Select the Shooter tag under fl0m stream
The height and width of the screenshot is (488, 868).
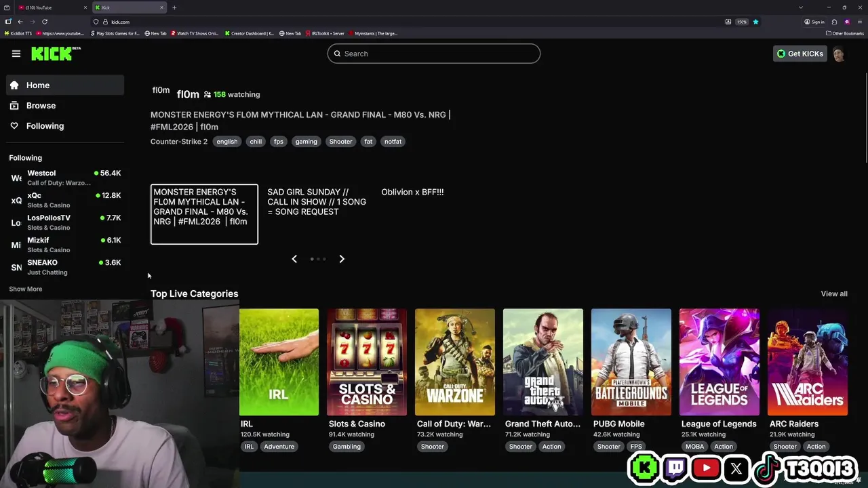(x=340, y=142)
